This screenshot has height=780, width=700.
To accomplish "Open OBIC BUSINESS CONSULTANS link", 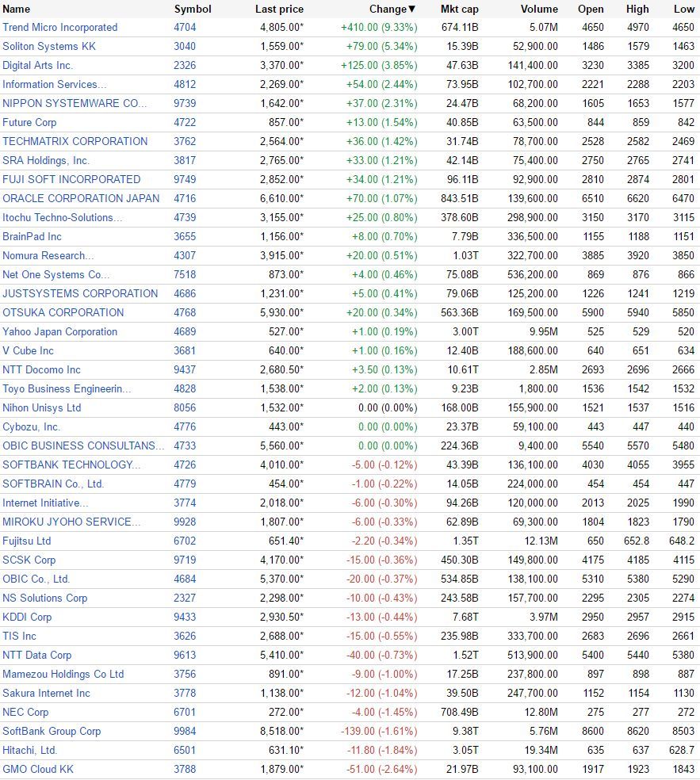I will 83,445.
